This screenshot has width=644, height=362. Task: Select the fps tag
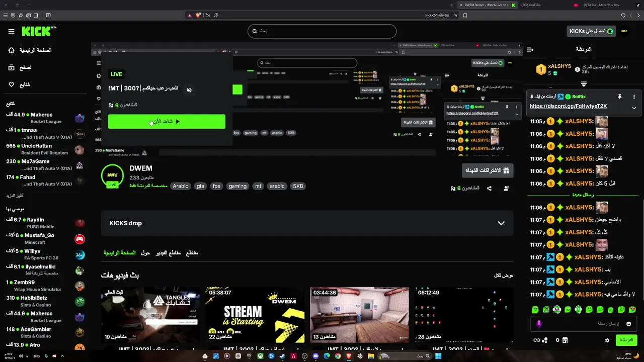216,186
